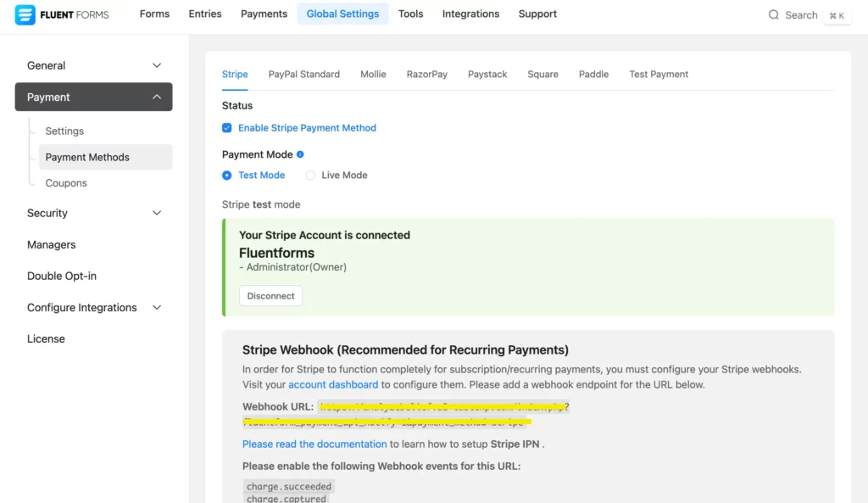Open Payment Mode info tooltip icon

pos(300,154)
